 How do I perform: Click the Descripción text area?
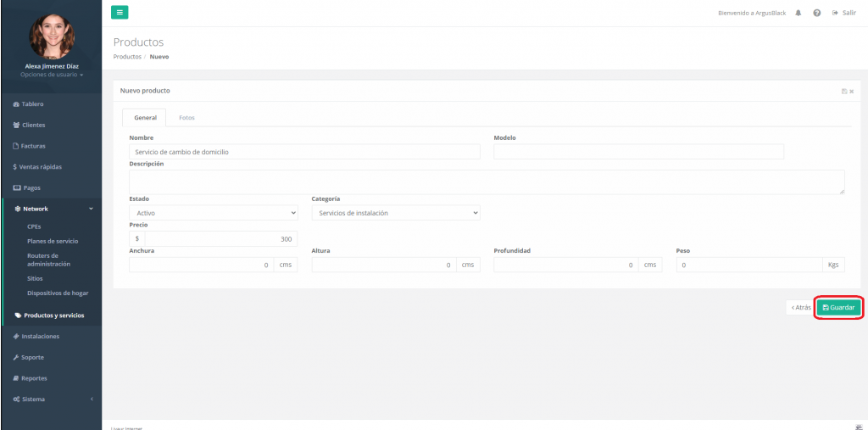point(487,181)
